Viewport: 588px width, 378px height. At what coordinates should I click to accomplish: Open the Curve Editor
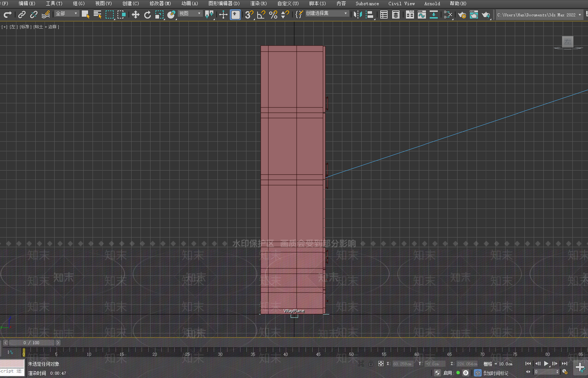(x=422, y=15)
